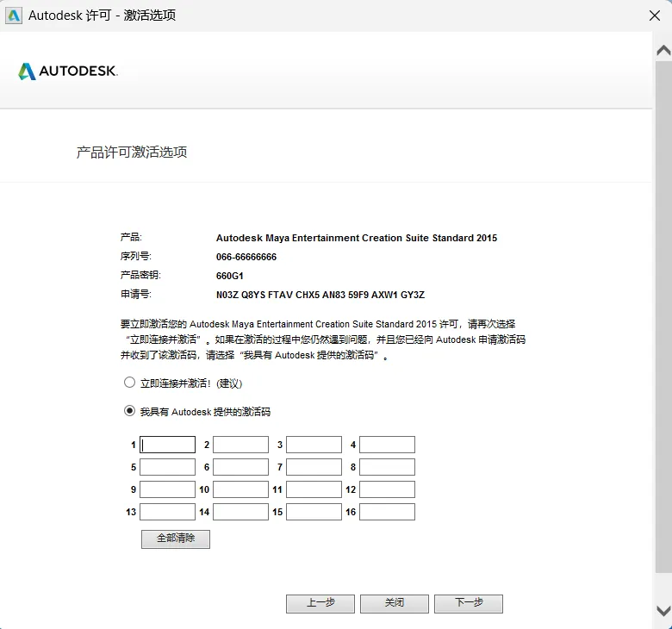
Task: Go back with the 上一步 button
Action: 320,604
